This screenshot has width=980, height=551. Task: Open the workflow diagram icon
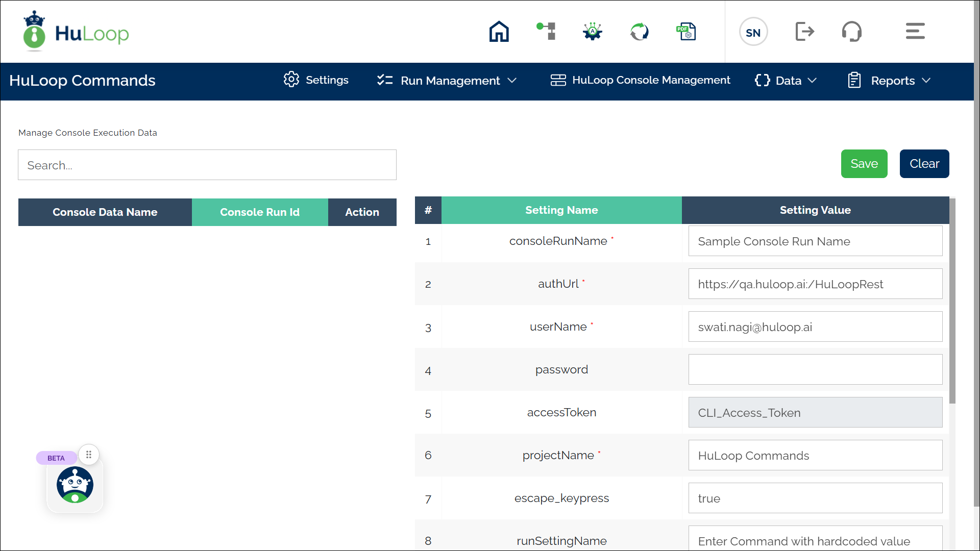point(546,31)
